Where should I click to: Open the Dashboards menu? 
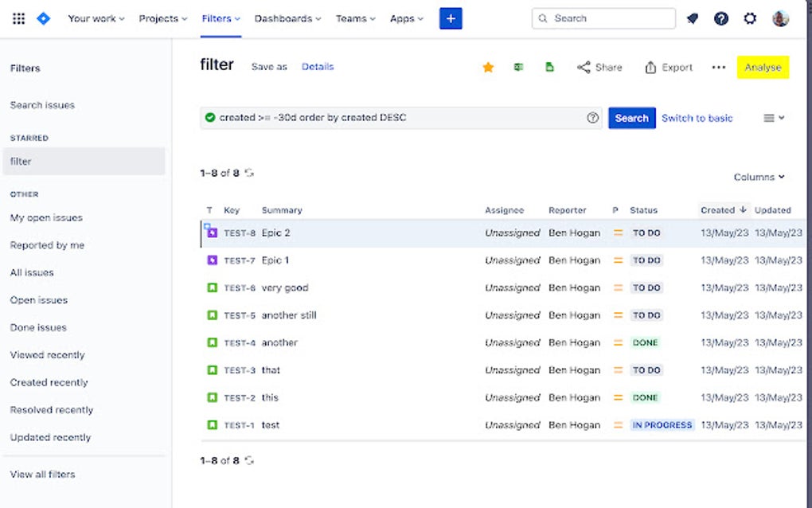click(x=287, y=18)
